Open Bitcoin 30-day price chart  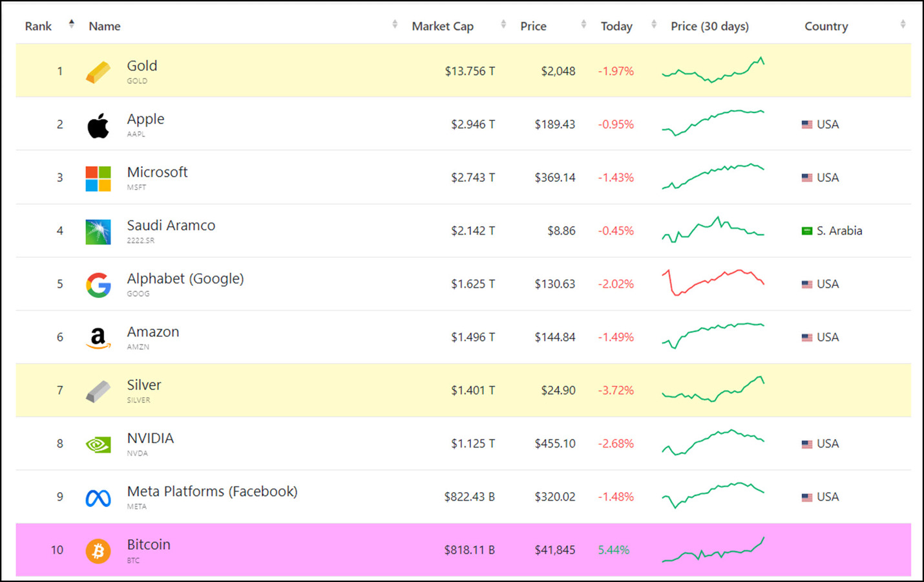click(713, 550)
